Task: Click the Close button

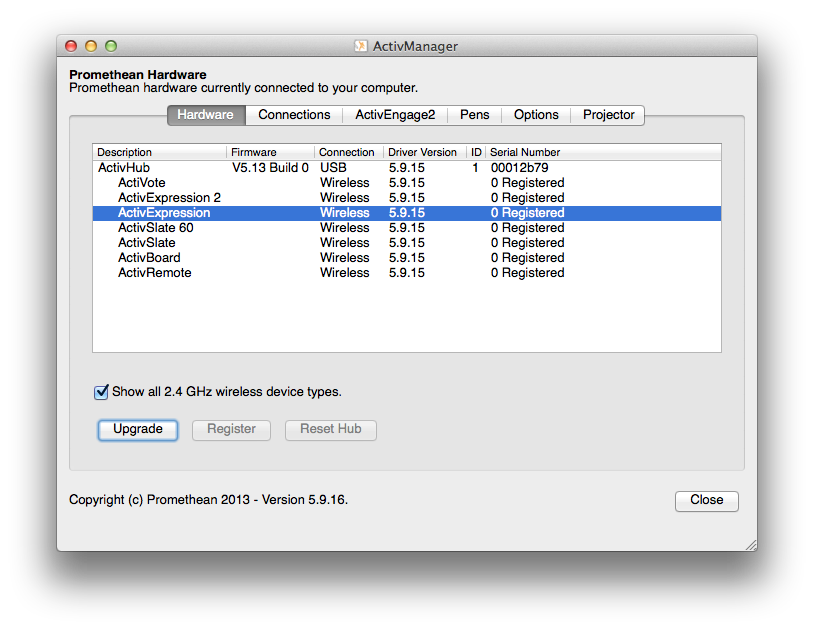Action: tap(706, 500)
